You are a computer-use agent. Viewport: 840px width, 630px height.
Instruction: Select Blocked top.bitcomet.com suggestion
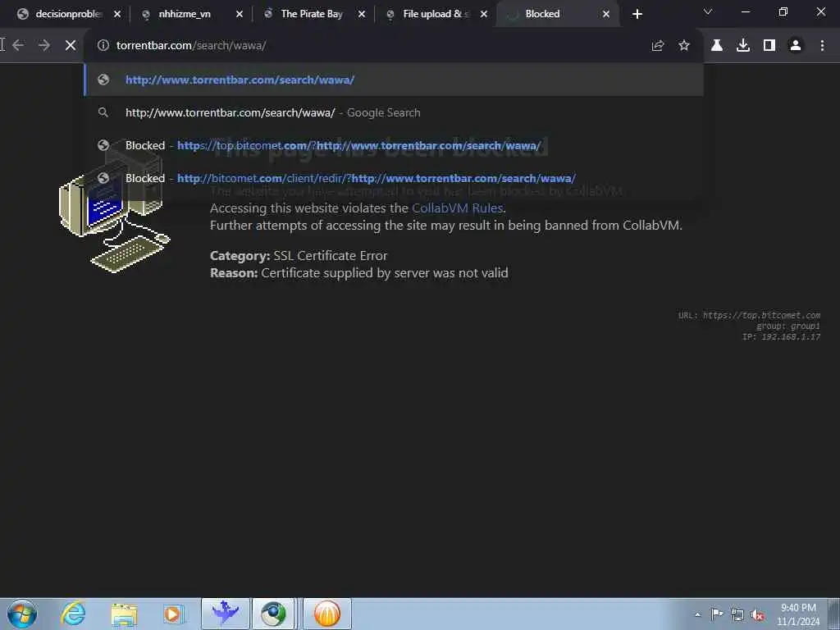(394, 145)
